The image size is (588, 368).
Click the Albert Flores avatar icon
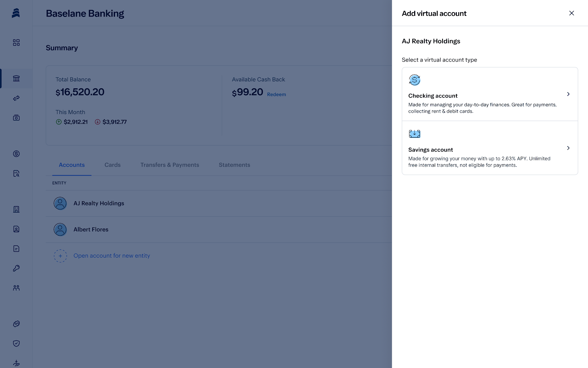(x=60, y=230)
